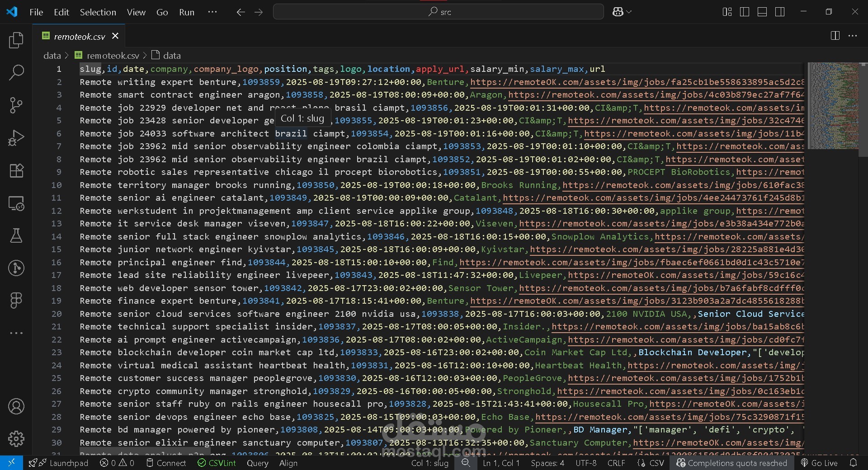Start Go Live server

(819, 463)
